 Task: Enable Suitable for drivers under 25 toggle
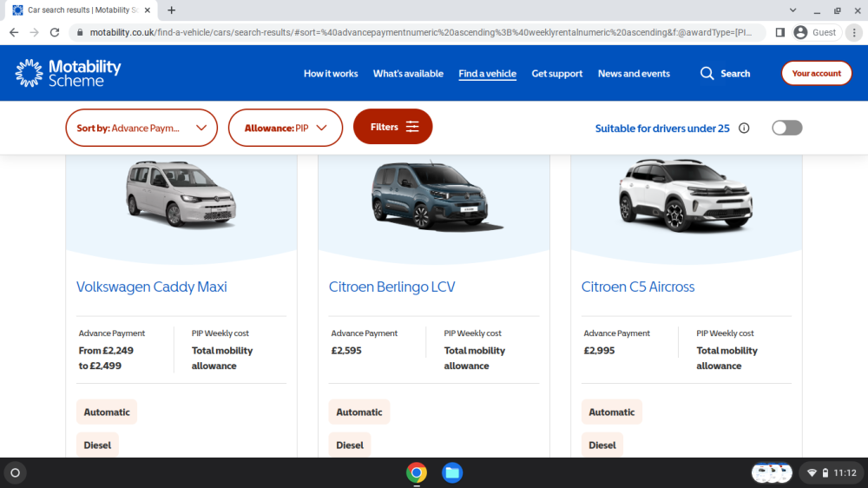[786, 128]
